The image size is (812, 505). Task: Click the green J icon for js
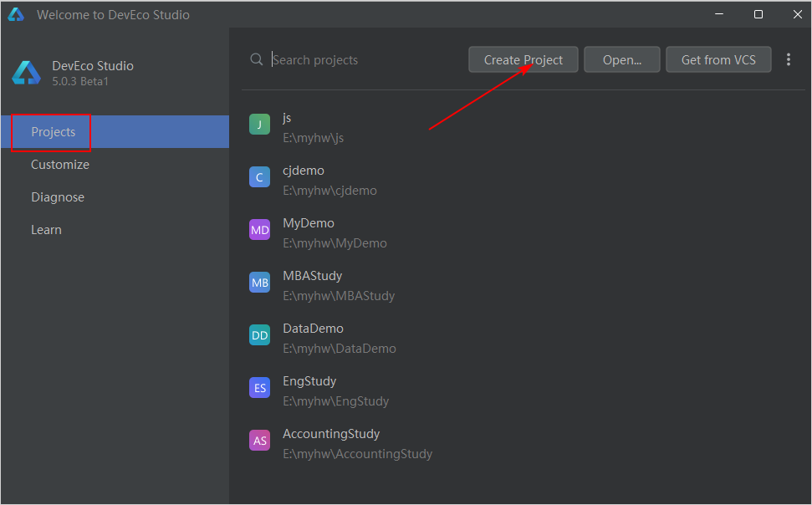click(259, 125)
